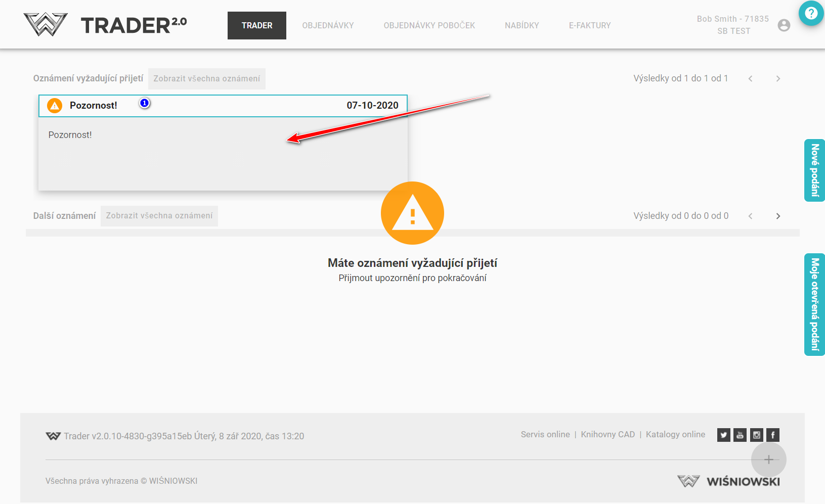The image size is (825, 504).
Task: Click the user profile avatar icon
Action: pos(784,25)
